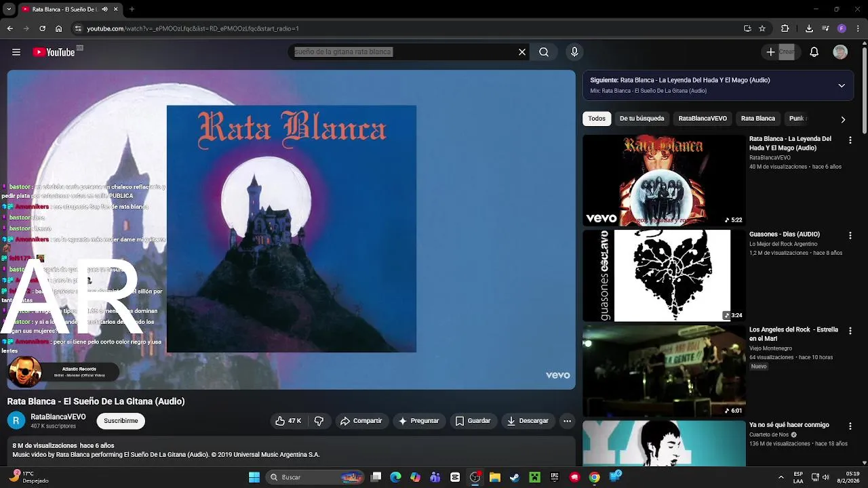The height and width of the screenshot is (488, 868).
Task: Open the Chrome three-dot menu
Action: (857, 28)
